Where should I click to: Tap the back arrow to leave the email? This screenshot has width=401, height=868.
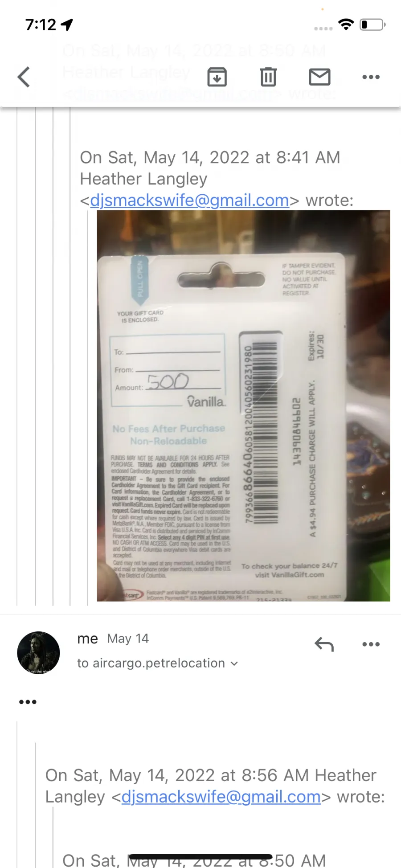[24, 77]
